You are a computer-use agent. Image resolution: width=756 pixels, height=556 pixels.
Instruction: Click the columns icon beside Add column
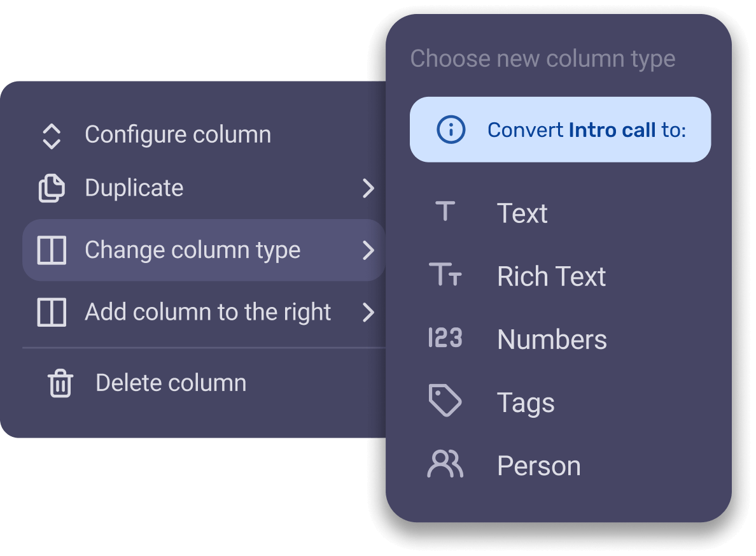52,313
